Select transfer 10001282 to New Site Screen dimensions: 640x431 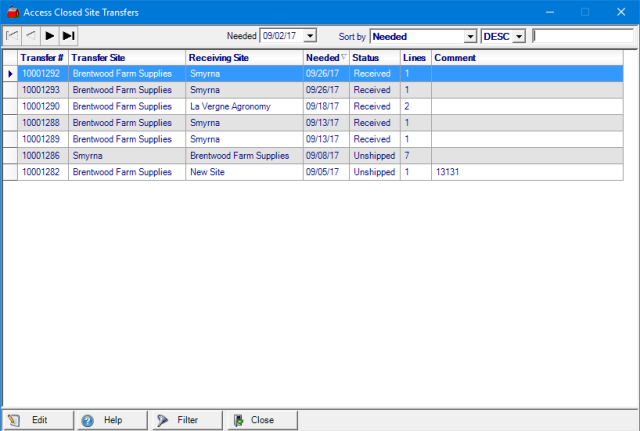(x=41, y=172)
